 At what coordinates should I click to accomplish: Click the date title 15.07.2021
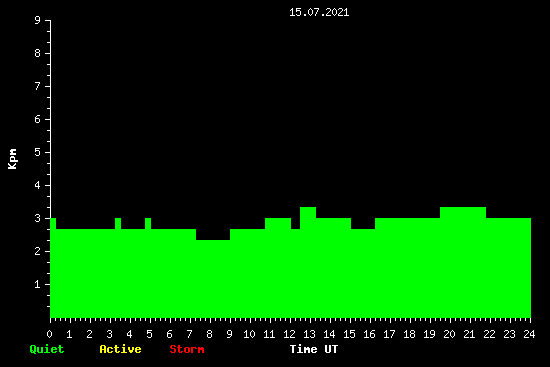pyautogui.click(x=319, y=13)
